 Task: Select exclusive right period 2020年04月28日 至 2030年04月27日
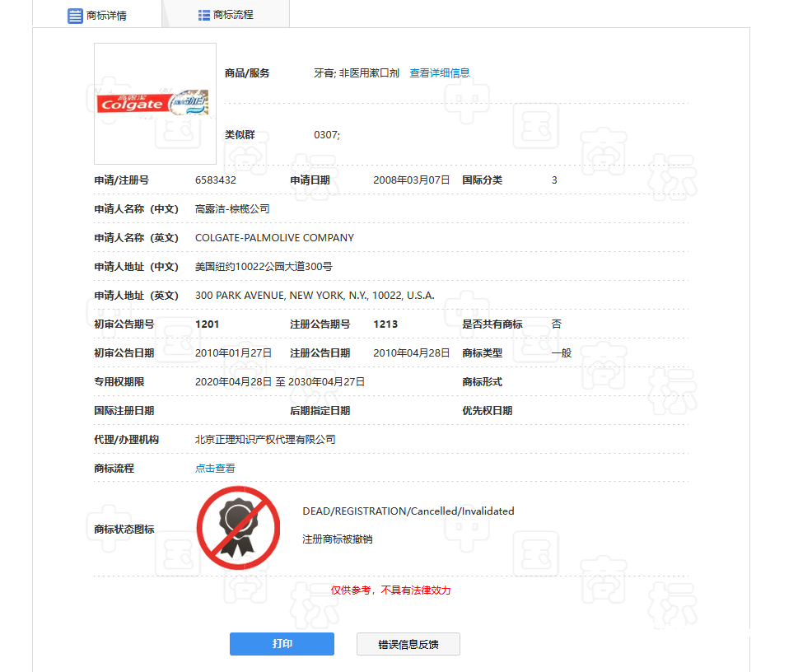point(280,382)
